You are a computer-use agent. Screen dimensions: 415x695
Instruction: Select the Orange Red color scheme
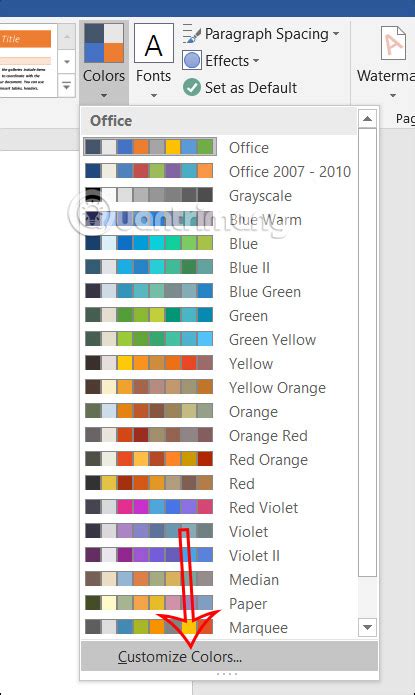tap(219, 435)
